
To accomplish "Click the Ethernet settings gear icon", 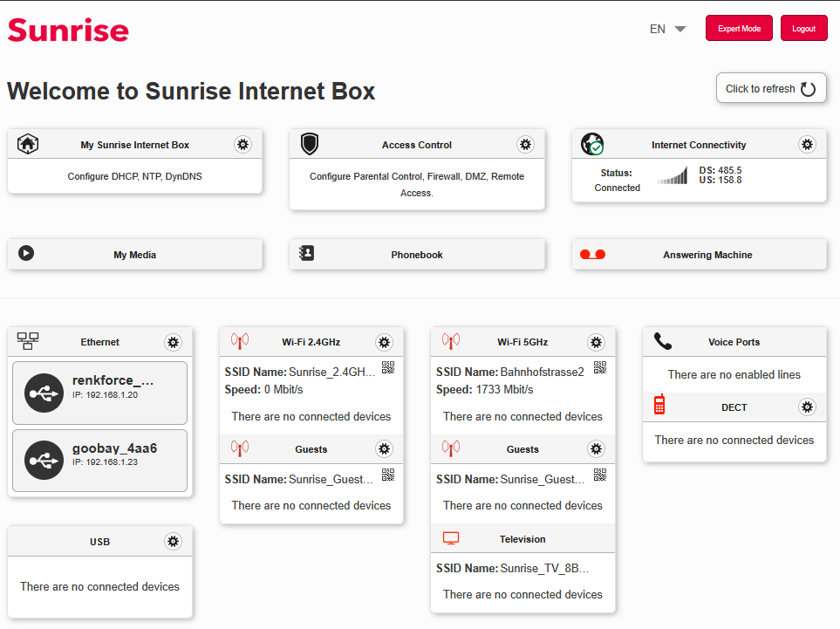I will (173, 343).
